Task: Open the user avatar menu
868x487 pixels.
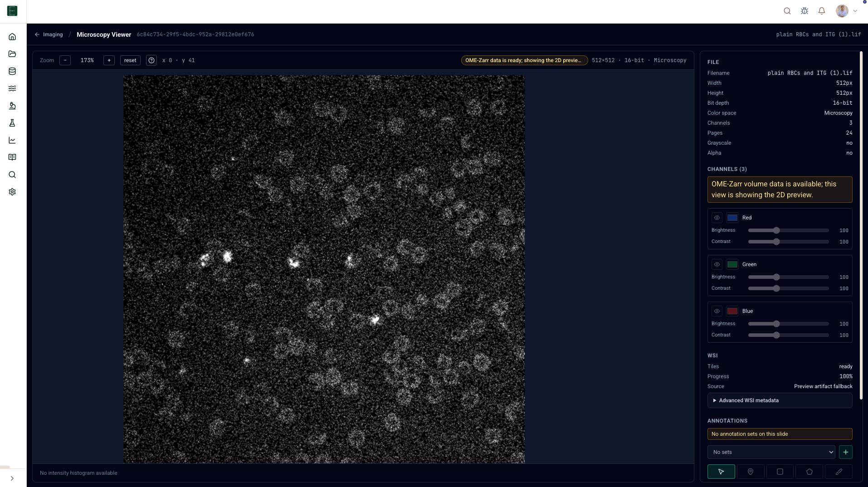Action: 846,11
